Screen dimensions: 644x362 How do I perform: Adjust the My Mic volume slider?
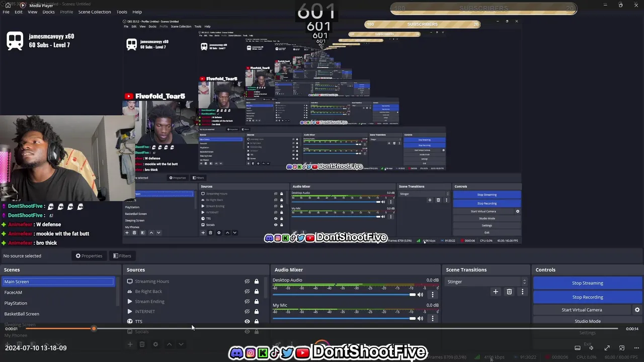click(x=344, y=318)
